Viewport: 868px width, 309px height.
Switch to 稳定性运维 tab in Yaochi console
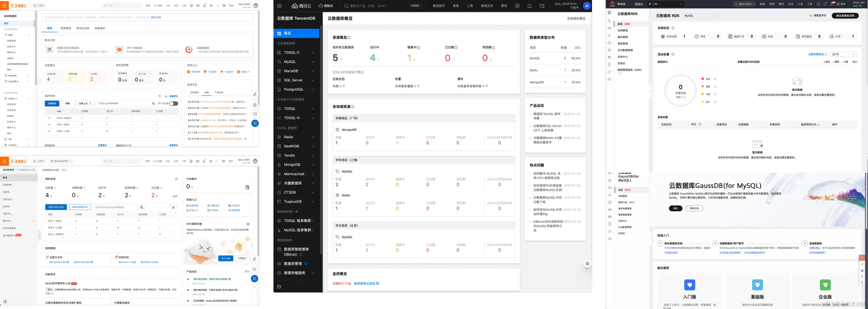(83, 28)
